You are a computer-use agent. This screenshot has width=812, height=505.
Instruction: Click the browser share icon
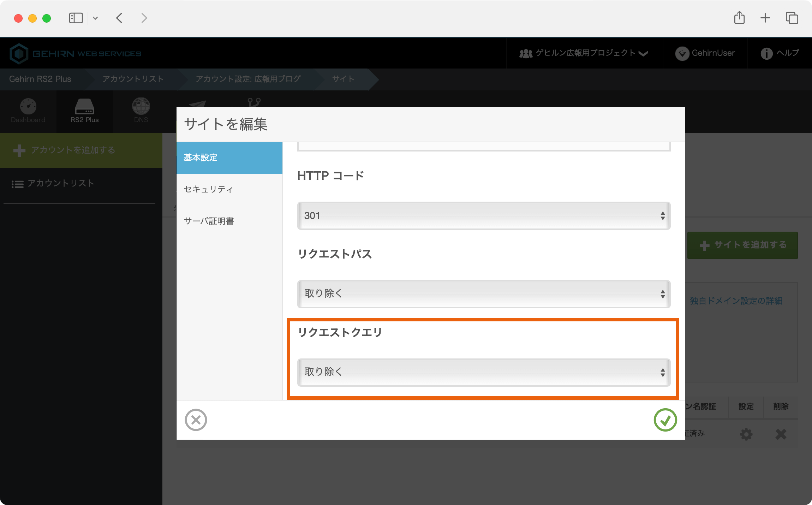[x=740, y=18]
